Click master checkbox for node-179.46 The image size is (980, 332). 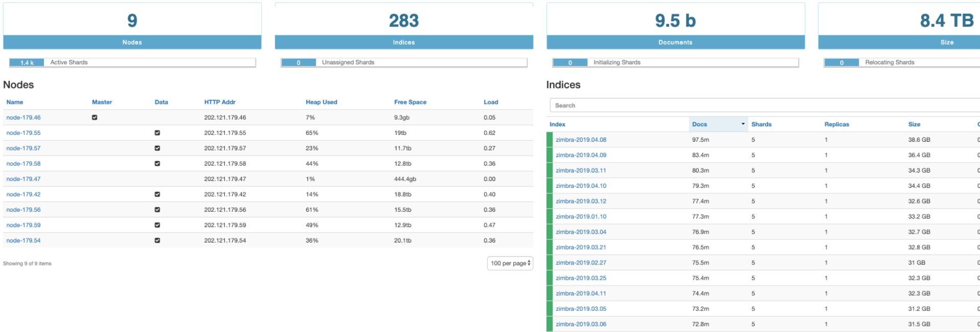(95, 118)
